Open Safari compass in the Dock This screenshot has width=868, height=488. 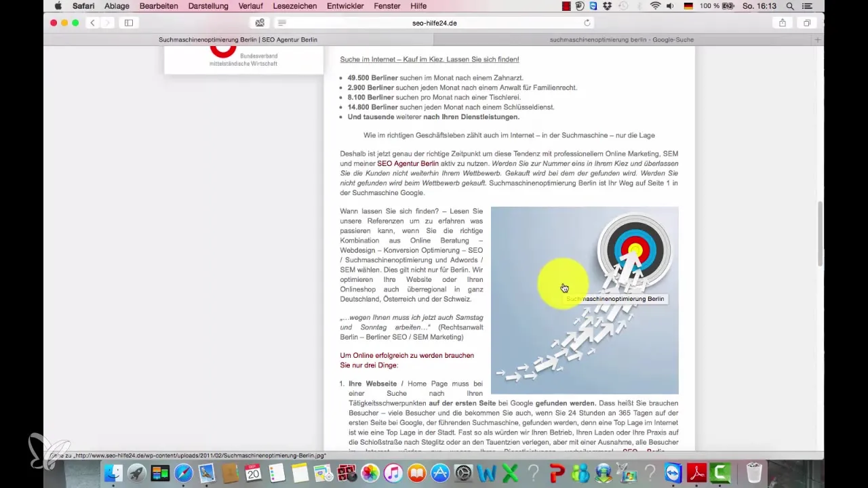coord(183,473)
